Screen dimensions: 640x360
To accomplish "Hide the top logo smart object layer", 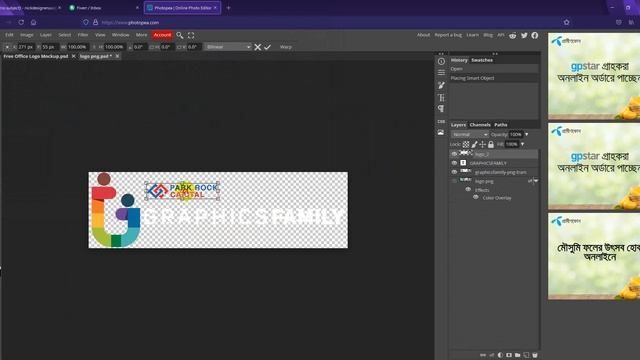I will click(454, 154).
